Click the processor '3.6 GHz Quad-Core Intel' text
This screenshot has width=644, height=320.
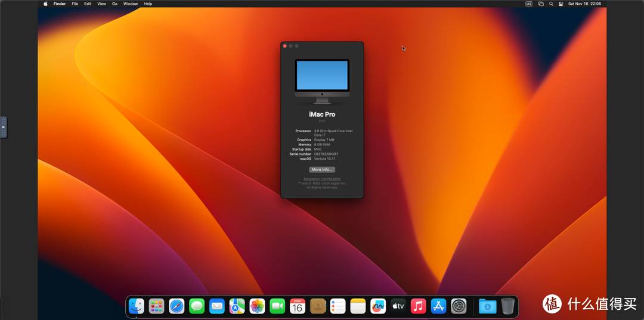pyautogui.click(x=333, y=131)
